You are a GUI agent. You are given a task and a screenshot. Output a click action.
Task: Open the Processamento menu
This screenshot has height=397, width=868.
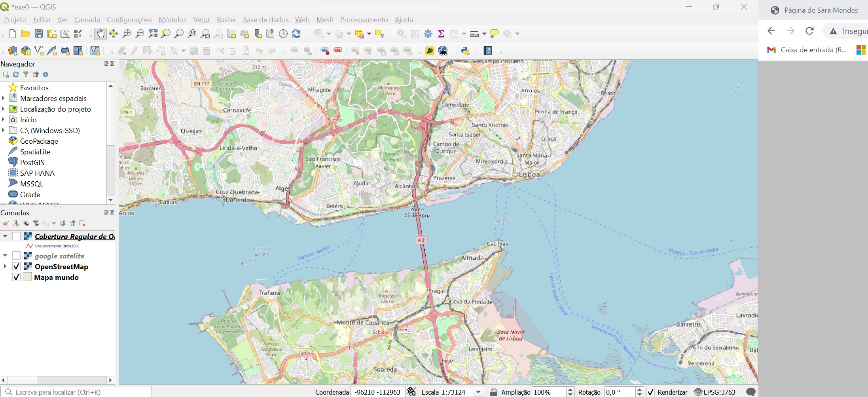pyautogui.click(x=364, y=19)
